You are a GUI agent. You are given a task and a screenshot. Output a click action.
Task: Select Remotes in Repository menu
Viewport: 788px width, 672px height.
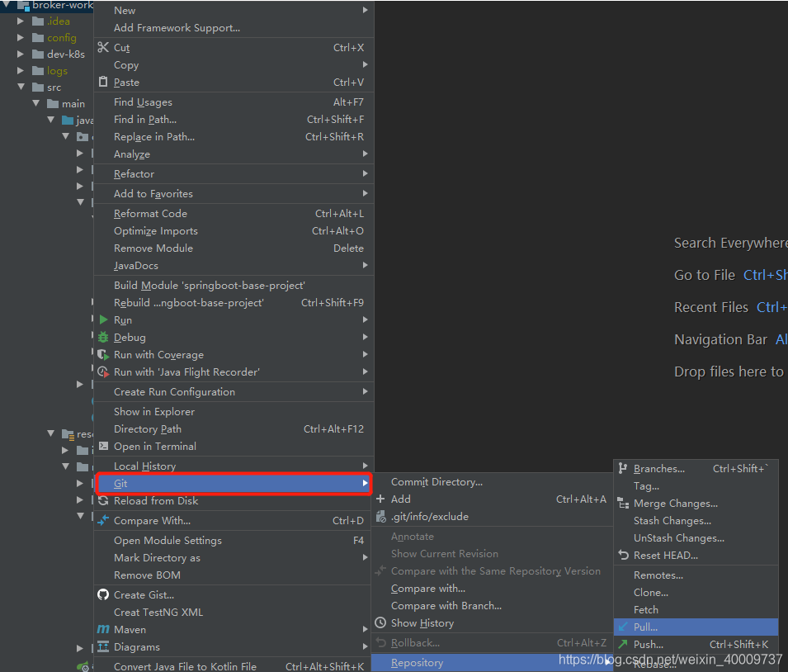[x=696, y=575]
